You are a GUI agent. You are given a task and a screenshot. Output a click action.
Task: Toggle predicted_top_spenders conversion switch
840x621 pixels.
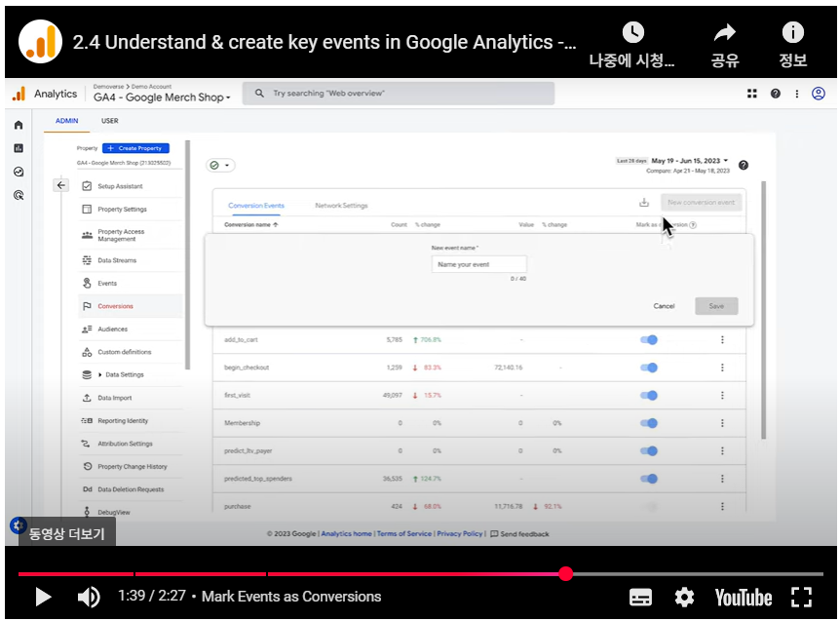649,479
